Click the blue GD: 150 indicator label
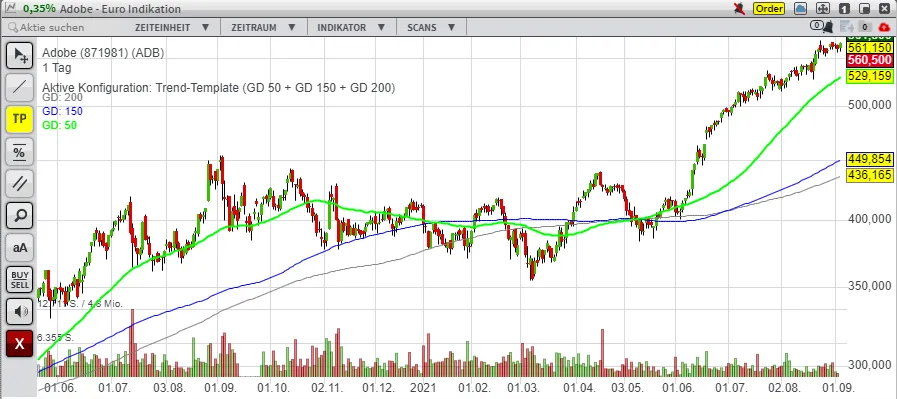Viewport: 897px width, 399px height. click(x=62, y=112)
